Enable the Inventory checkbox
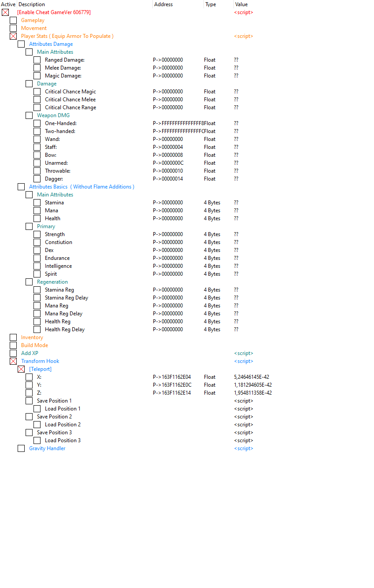This screenshot has width=374, height=588. click(13, 337)
